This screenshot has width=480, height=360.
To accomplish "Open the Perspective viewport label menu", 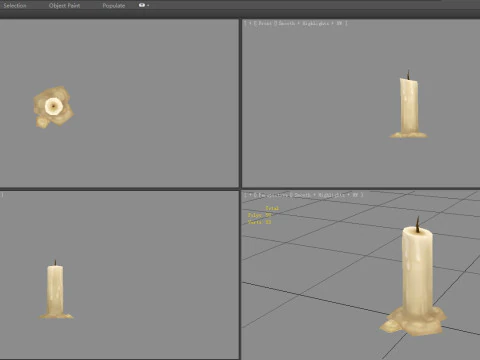I will pyautogui.click(x=273, y=195).
